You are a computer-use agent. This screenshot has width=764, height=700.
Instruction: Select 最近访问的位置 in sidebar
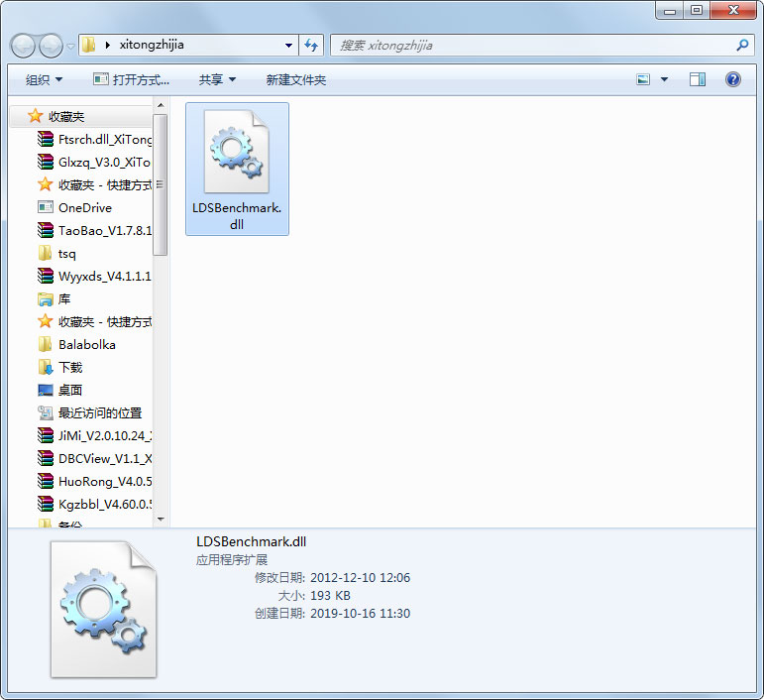[99, 413]
